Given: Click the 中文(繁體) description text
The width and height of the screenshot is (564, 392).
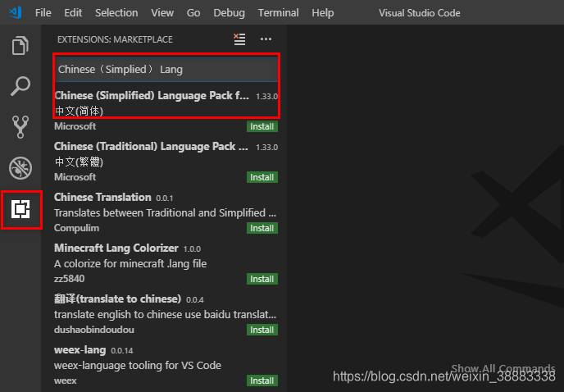Looking at the screenshot, I should click(79, 162).
